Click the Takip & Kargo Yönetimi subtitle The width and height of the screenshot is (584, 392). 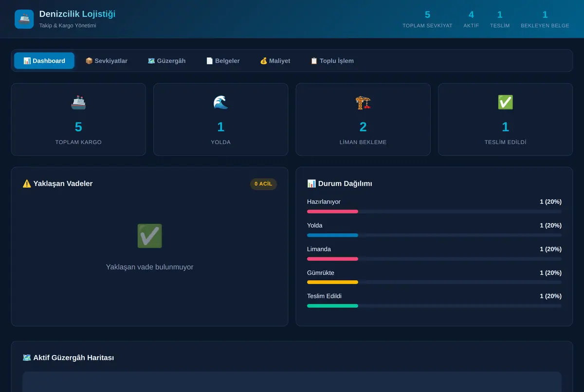(x=68, y=25)
